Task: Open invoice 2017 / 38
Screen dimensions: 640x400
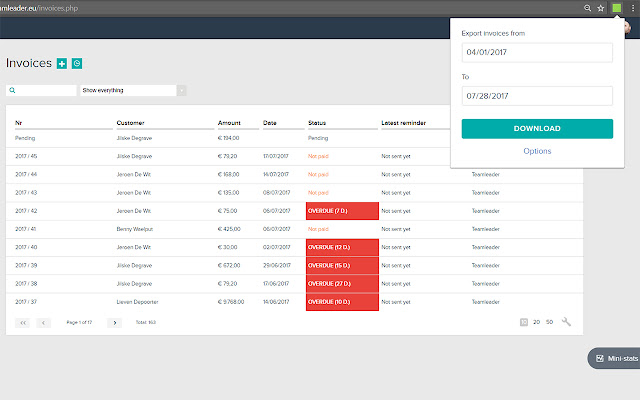Action: [x=26, y=284]
